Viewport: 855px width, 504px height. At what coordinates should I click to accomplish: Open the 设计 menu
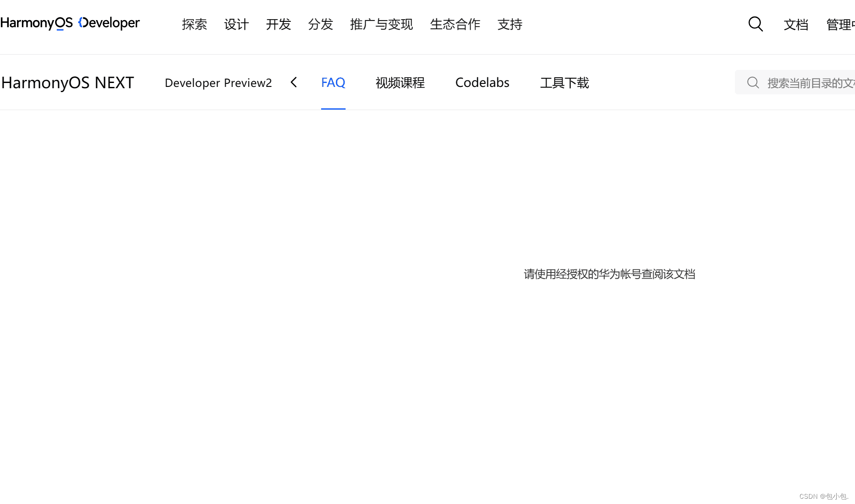click(x=236, y=24)
